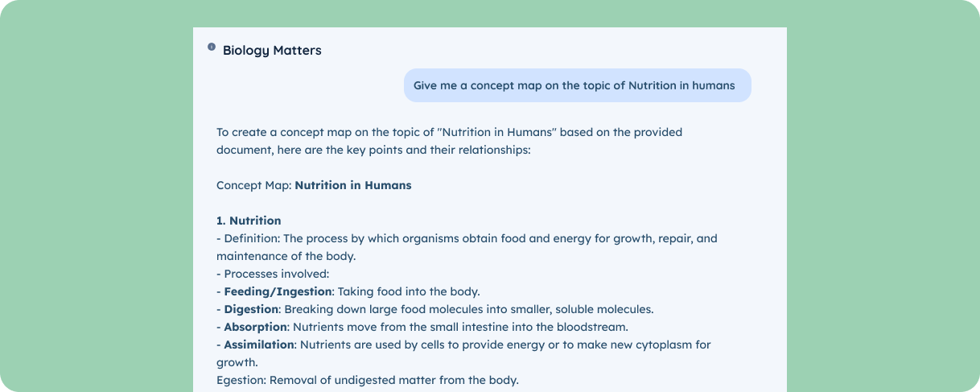This screenshot has width=980, height=392.
Task: Click the bold "Nutrition in Humans" heading text
Action: [353, 185]
